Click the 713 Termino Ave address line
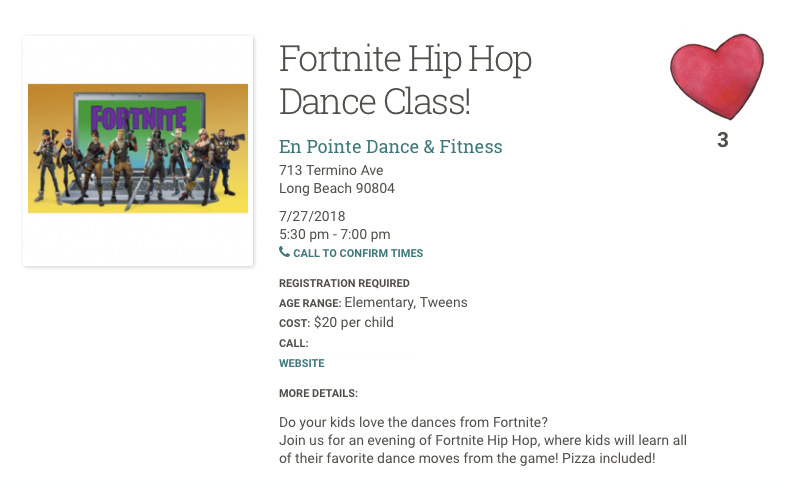The height and width of the screenshot is (483, 795). [x=331, y=170]
